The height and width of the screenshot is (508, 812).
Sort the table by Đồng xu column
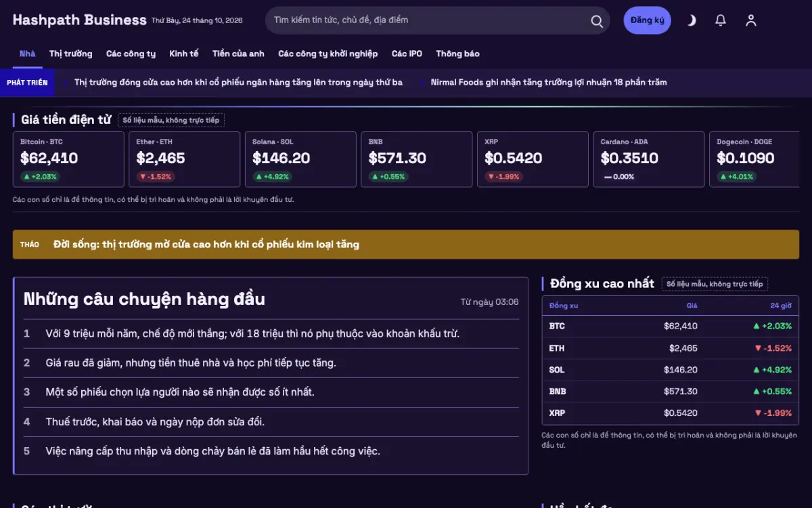(x=564, y=305)
